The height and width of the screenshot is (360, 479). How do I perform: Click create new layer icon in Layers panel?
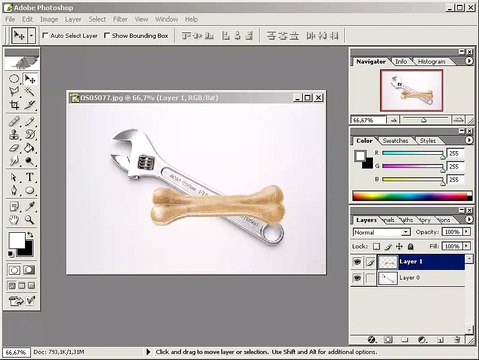[x=440, y=340]
